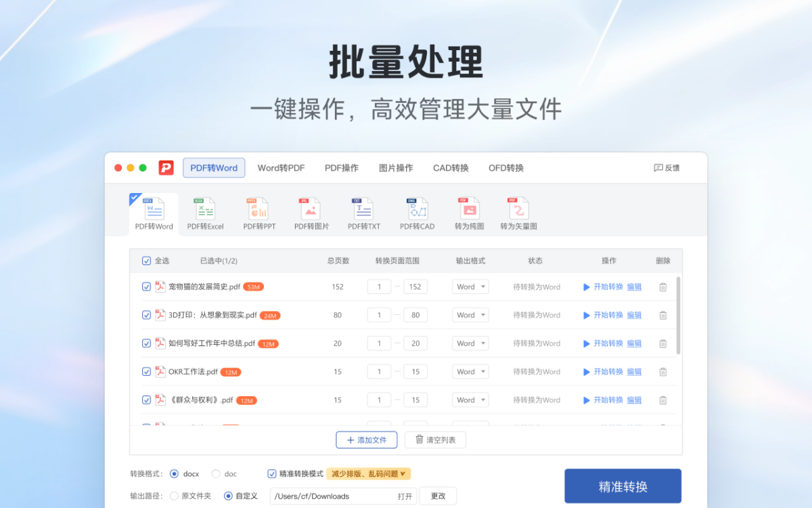Uncheck OKR工作法.pdf row checkbox
812x508 pixels.
(x=146, y=372)
